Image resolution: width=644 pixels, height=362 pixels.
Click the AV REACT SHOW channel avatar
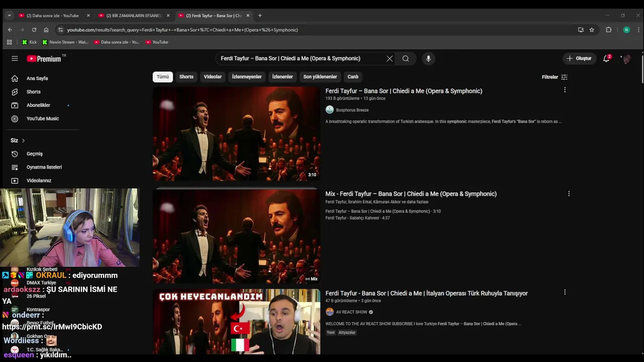[x=330, y=312]
